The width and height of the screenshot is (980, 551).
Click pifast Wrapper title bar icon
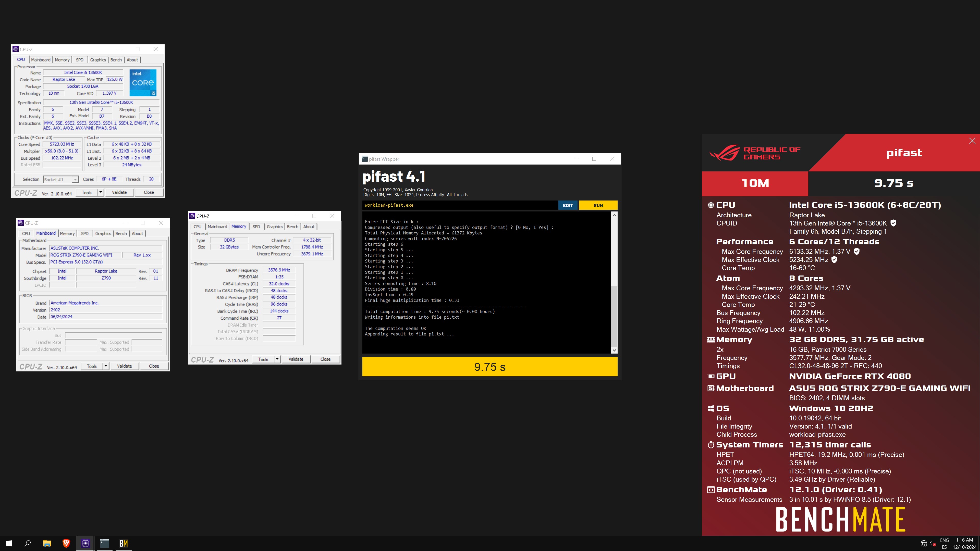364,159
